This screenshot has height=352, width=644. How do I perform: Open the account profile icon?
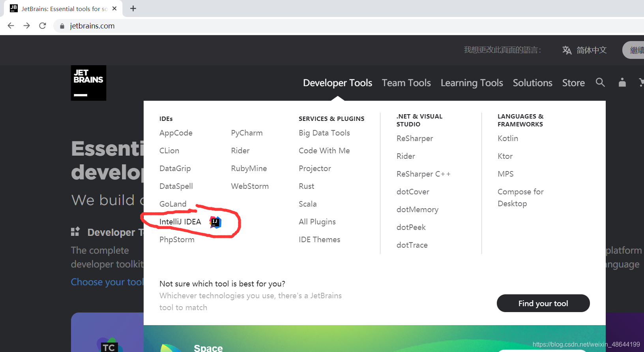tap(622, 82)
